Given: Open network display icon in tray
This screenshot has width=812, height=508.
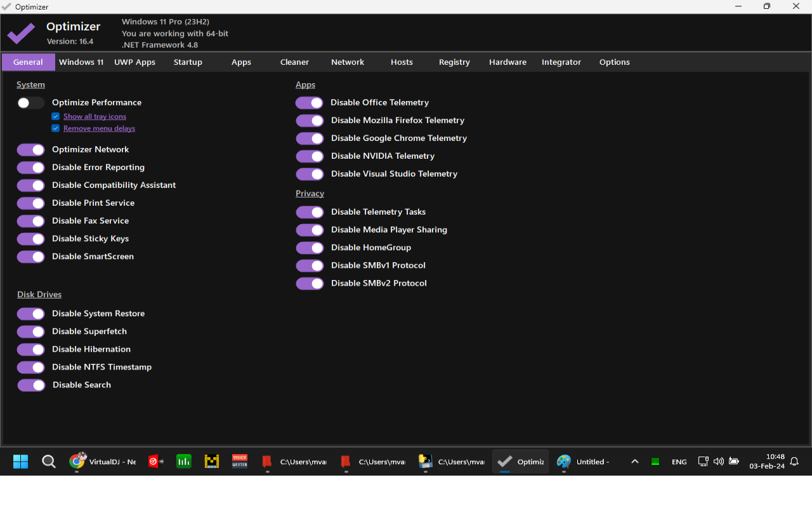Looking at the screenshot, I should coord(703,462).
